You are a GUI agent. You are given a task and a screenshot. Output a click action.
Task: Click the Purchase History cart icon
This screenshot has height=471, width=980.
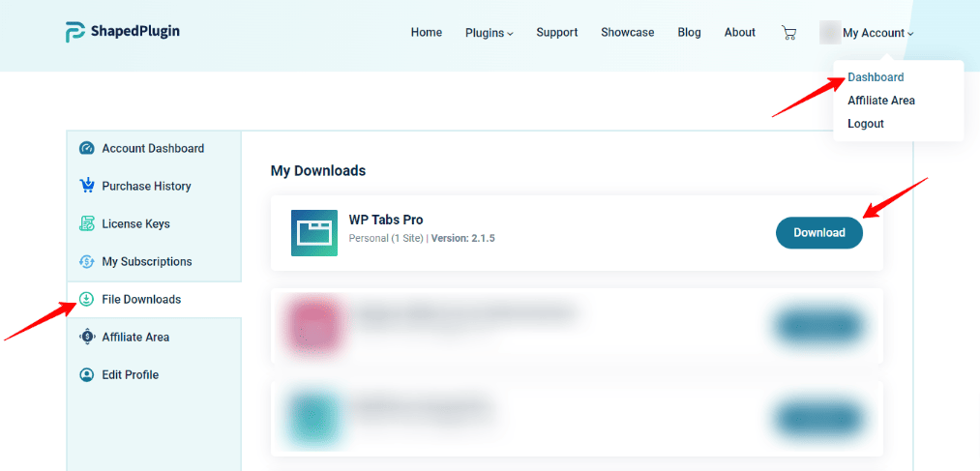pyautogui.click(x=86, y=186)
